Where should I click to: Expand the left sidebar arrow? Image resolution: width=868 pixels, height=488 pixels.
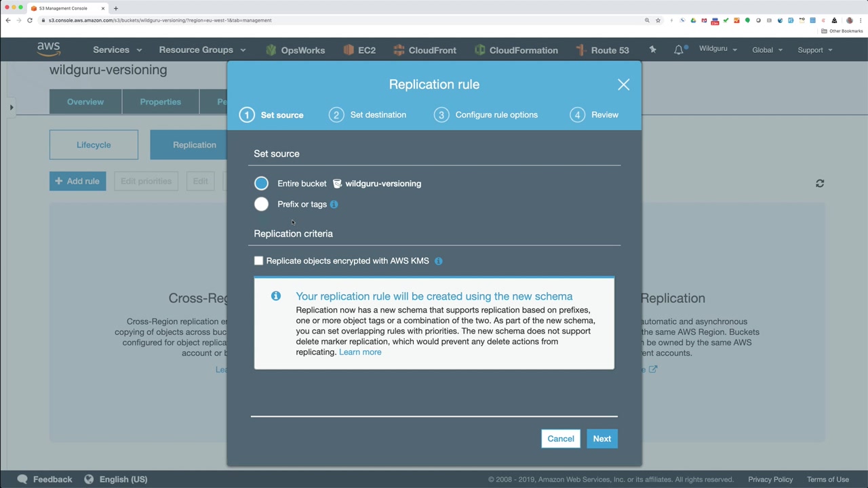(x=12, y=108)
